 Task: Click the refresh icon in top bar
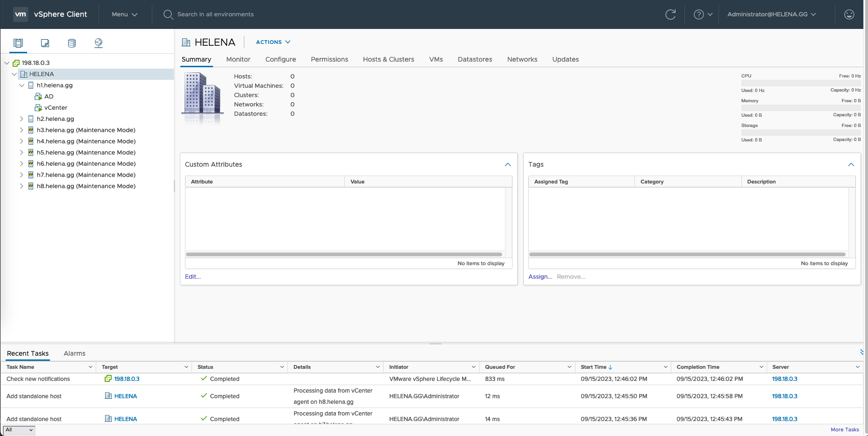coord(670,14)
